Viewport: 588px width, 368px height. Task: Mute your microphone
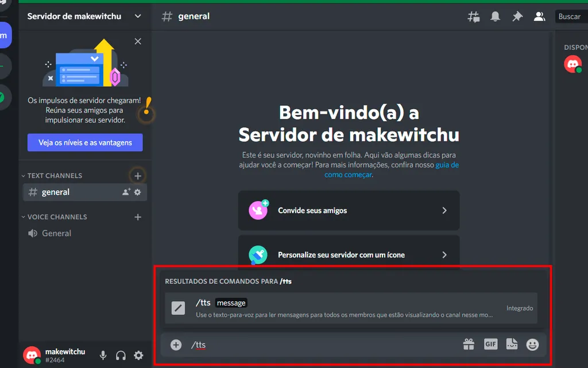(103, 355)
